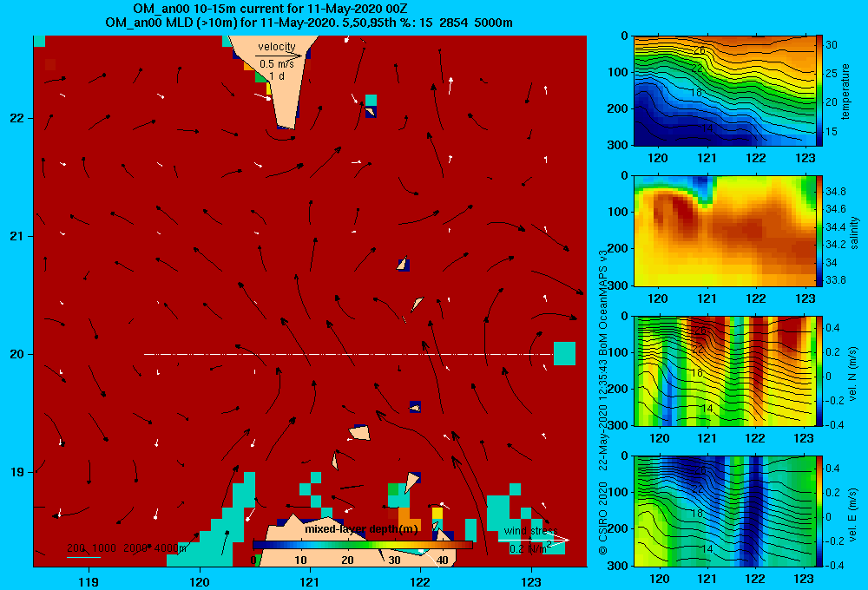Click the vel. E colorbar
Image resolution: width=868 pixels, height=590 pixels.
[x=820, y=511]
